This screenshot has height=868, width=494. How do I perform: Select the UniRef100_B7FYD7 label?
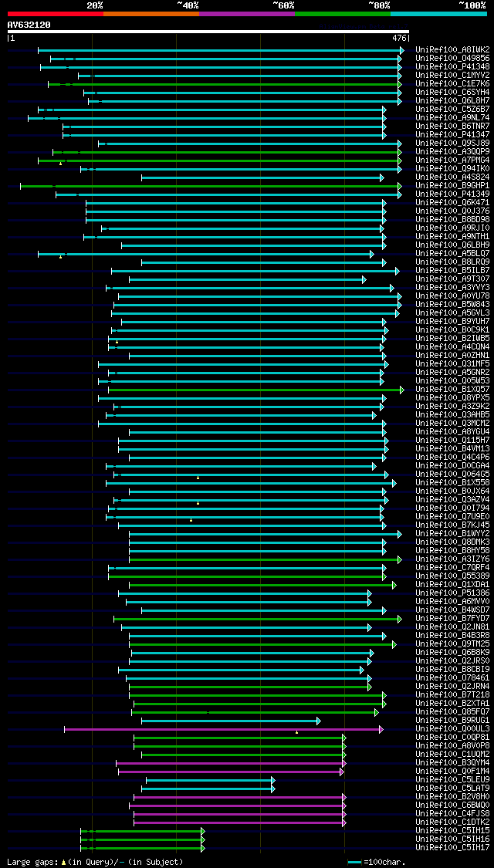pos(452,618)
